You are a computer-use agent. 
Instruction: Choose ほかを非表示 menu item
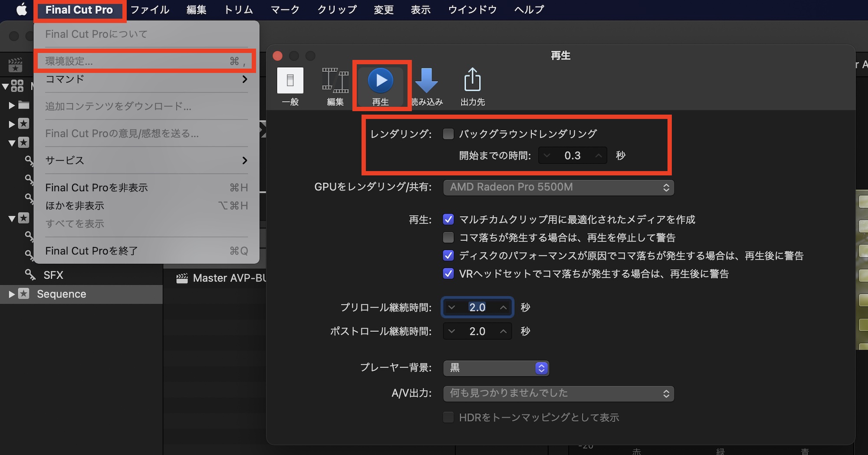pos(146,205)
